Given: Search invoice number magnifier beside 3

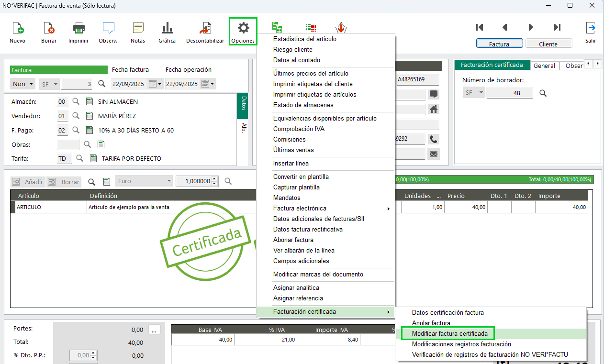Looking at the screenshot, I should click(102, 84).
